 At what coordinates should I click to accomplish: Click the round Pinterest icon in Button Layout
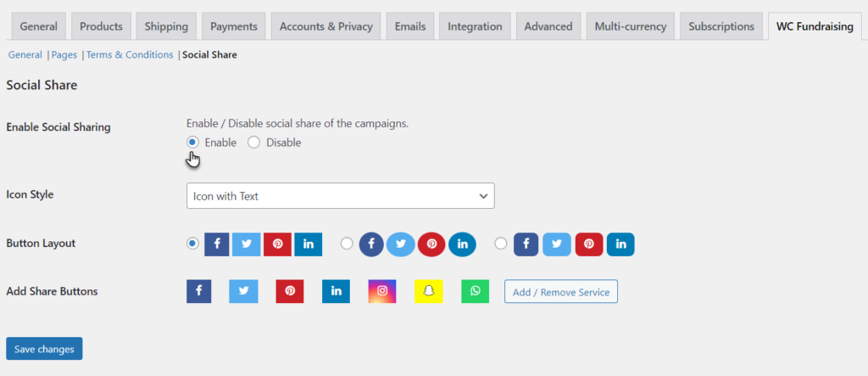[431, 244]
